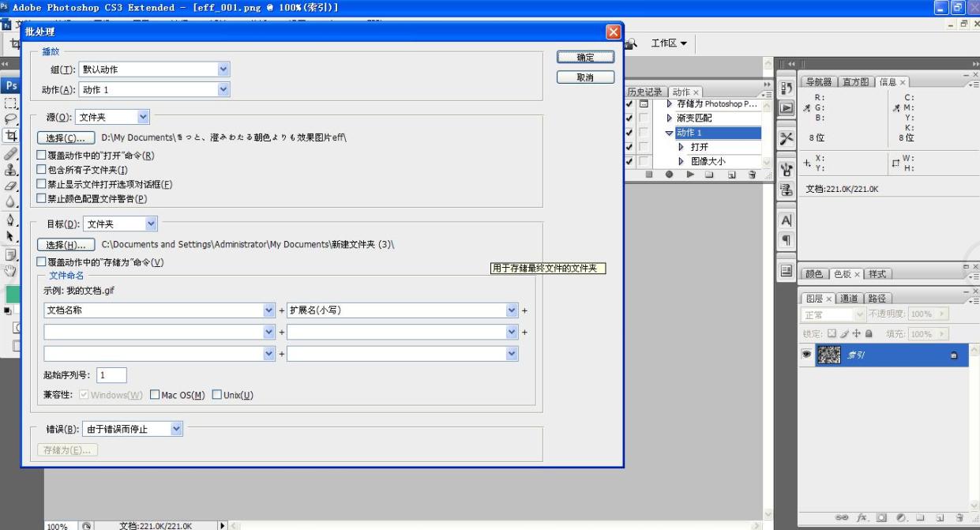Switch to the 样式 tab

877,274
